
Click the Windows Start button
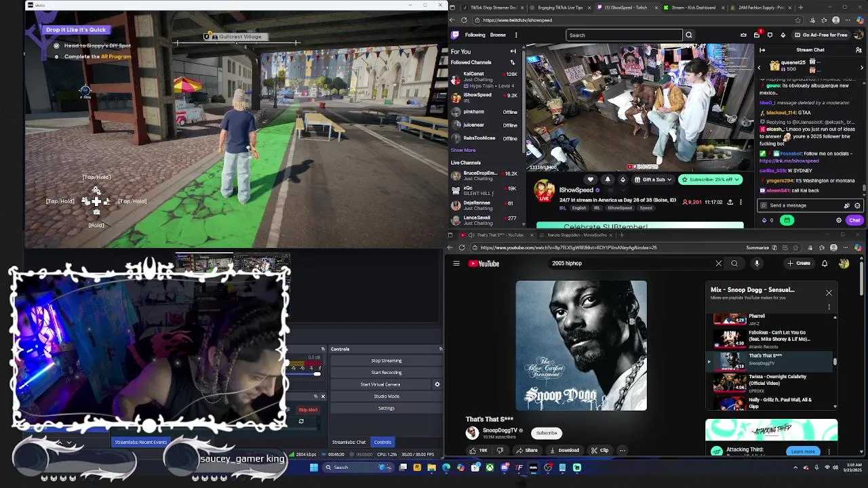(x=314, y=467)
